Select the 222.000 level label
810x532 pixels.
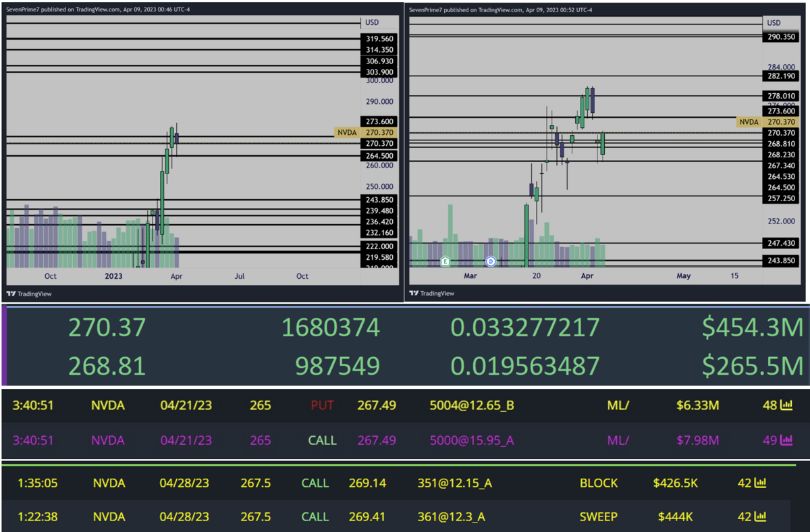pos(379,246)
